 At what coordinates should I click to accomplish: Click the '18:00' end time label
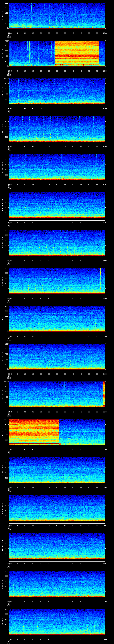(x=105, y=147)
